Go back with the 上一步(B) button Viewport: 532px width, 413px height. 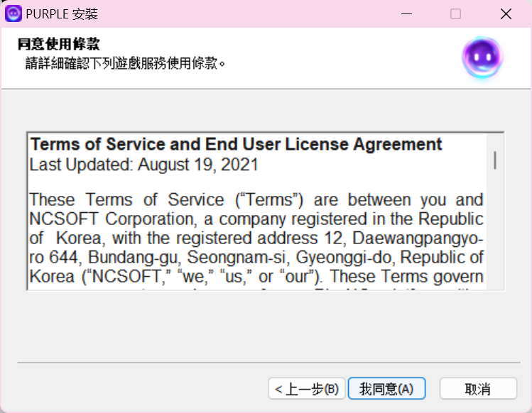click(x=307, y=389)
